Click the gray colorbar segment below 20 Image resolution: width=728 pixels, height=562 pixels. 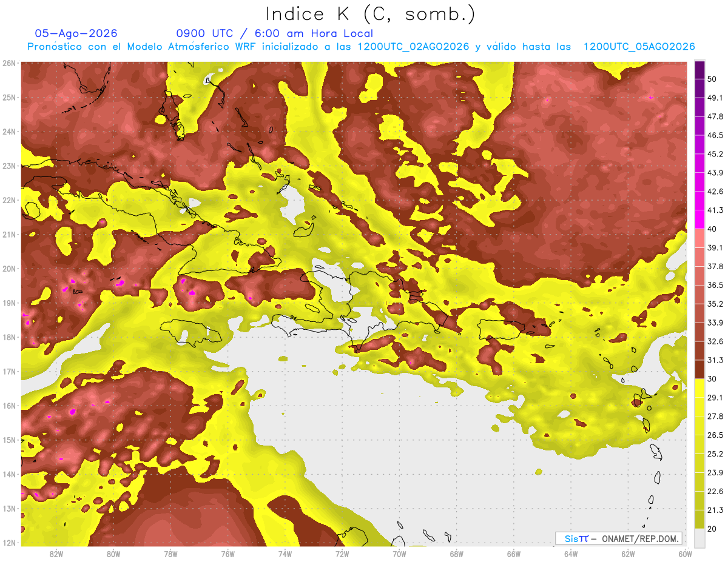click(x=699, y=537)
